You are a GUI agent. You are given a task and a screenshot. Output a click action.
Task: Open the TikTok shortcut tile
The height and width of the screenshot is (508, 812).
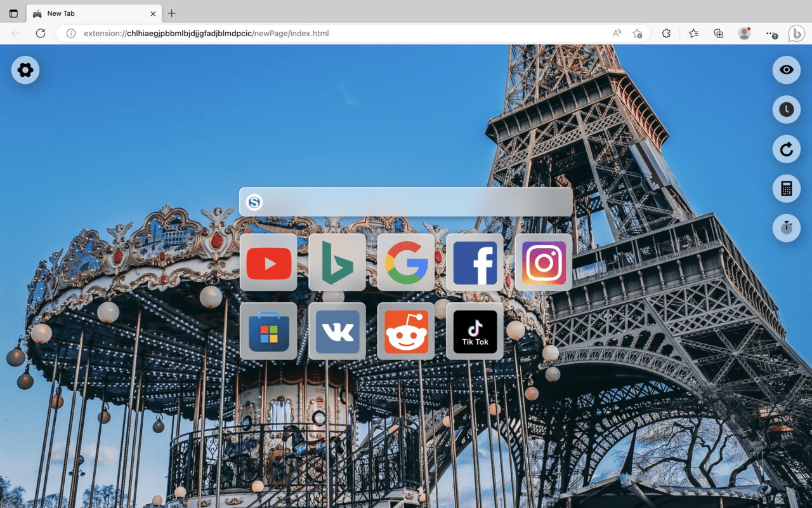coord(475,331)
